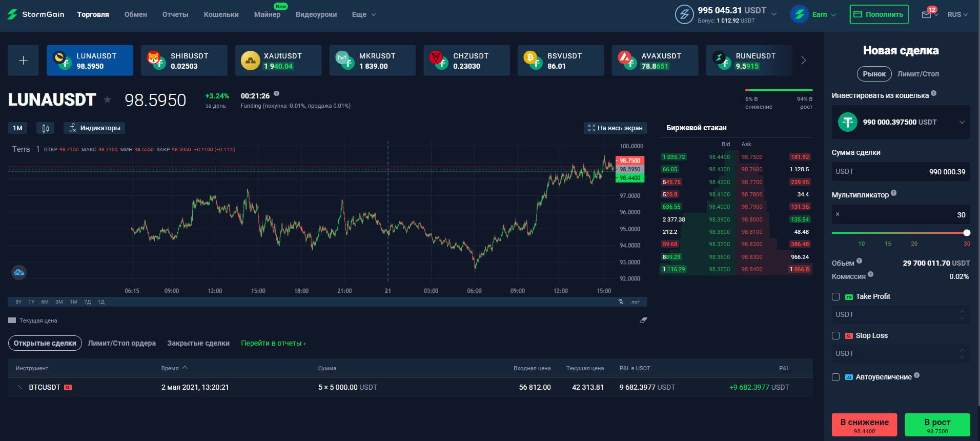Select the SHIBUSDT instrument card
980x441 pixels.
pos(184,61)
